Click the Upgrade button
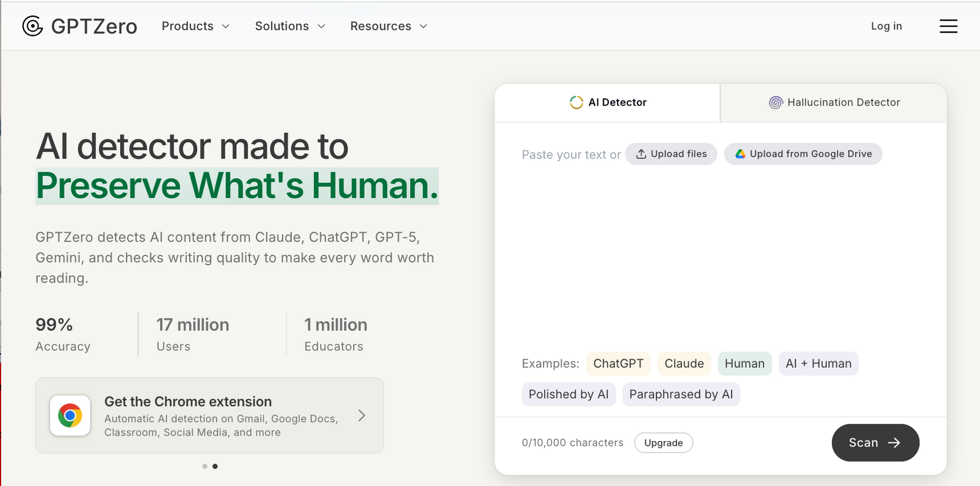The height and width of the screenshot is (486, 980). pyautogui.click(x=664, y=443)
